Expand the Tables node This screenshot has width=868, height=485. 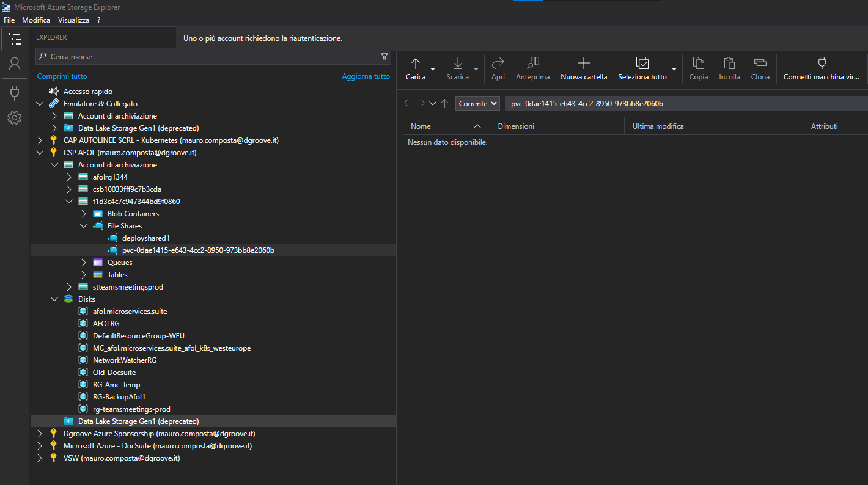click(84, 274)
